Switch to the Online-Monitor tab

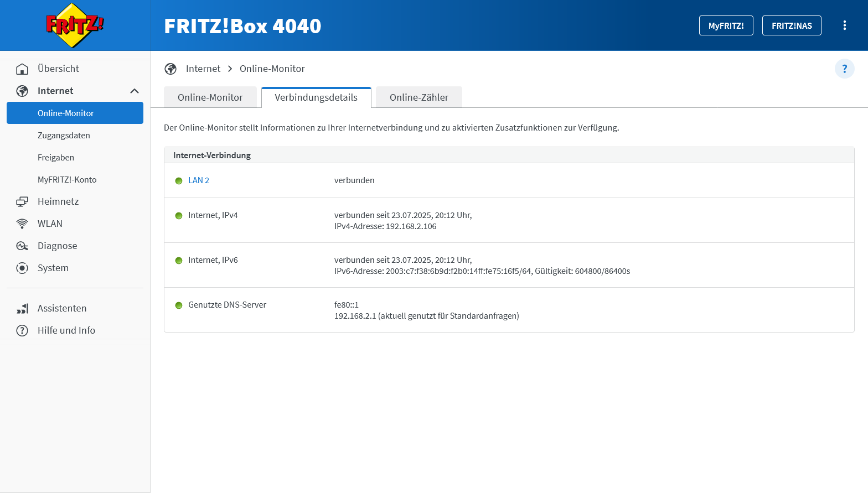pyautogui.click(x=210, y=97)
